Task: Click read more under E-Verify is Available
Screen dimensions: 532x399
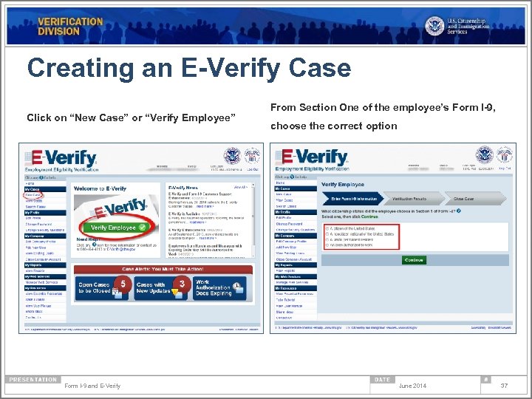Action: point(197,222)
